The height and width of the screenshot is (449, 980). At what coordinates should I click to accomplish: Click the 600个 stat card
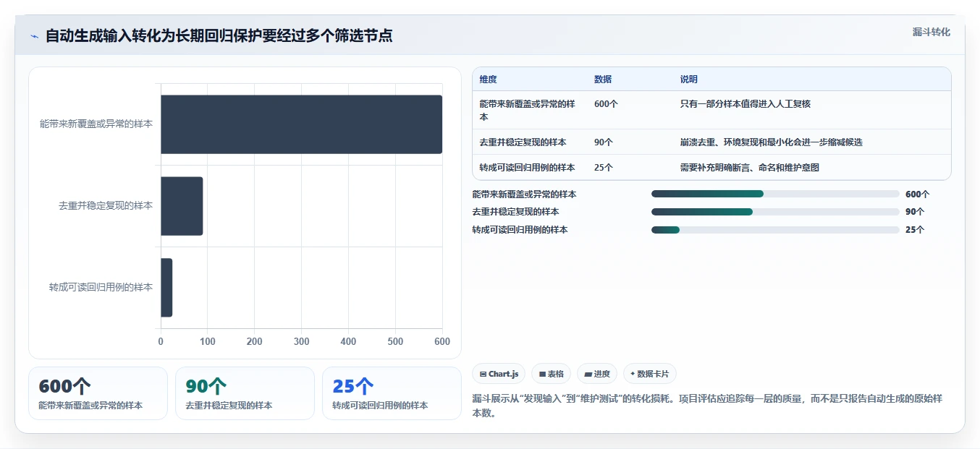tap(98, 393)
